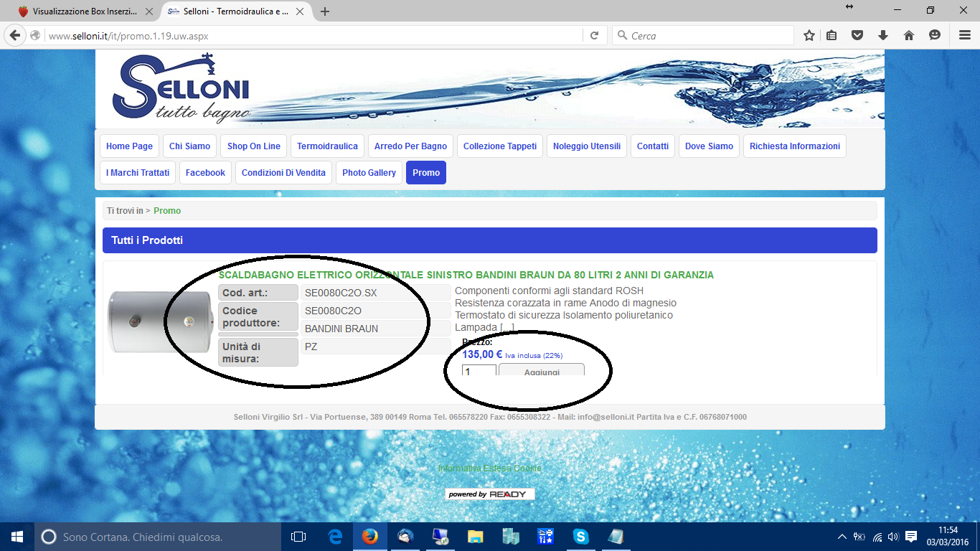Click the Cerca search box
This screenshot has height=551, width=980.
click(703, 35)
